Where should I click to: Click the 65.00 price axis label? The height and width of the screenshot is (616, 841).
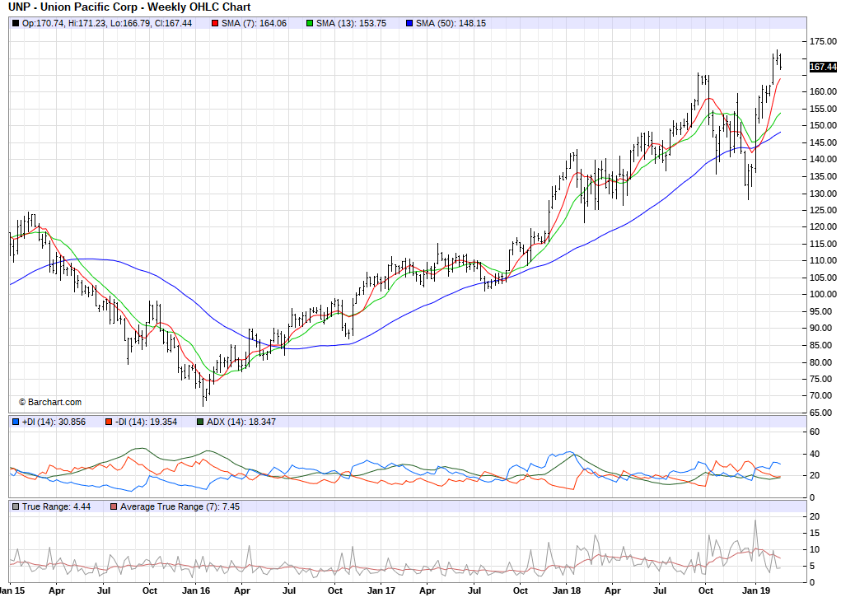pos(819,413)
